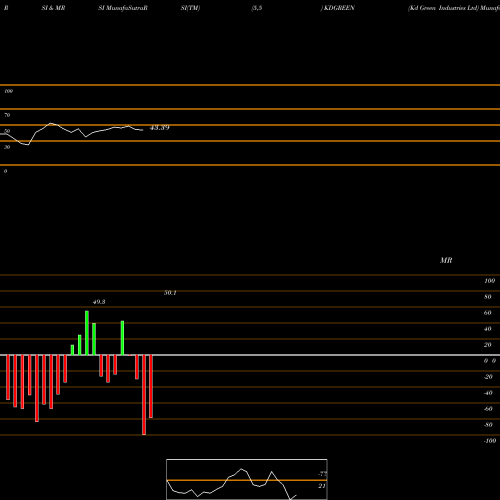Image resolution: width=500 pixels, height=500 pixels.
Task: Click the -40 label on MR axis
Action: 488,393
